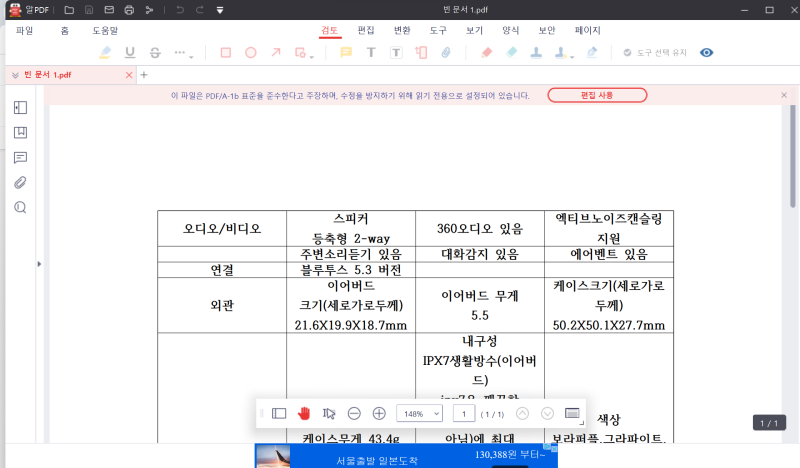Screen dimensions: 800x468
Task: Toggle the side panel layout button
Action: (x=279, y=413)
